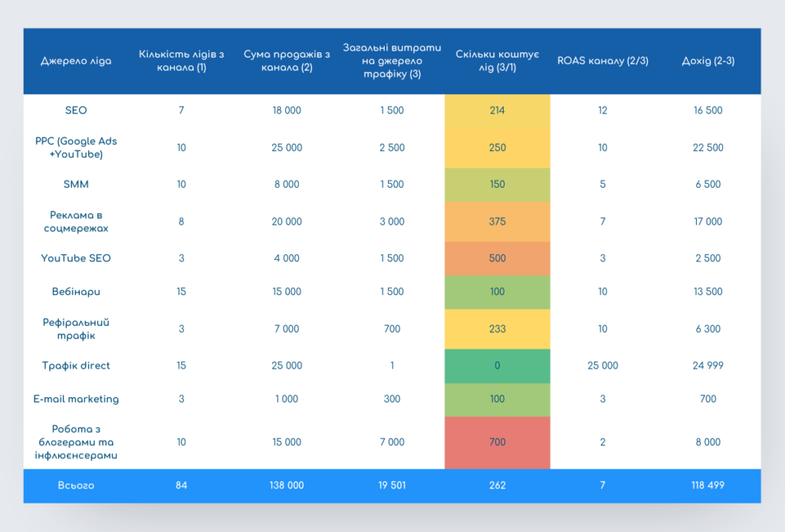The image size is (785, 532).
Task: Select the total income value 118 499
Action: tap(708, 485)
